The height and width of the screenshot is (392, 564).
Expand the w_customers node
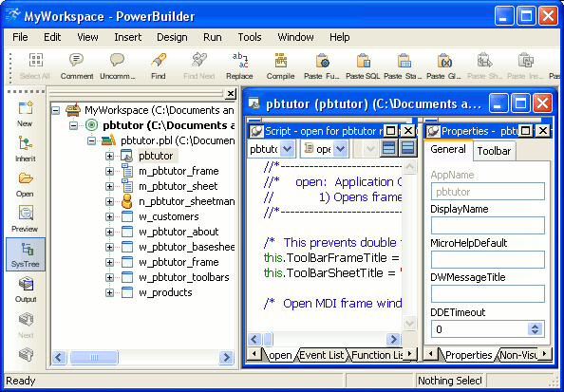click(x=109, y=216)
